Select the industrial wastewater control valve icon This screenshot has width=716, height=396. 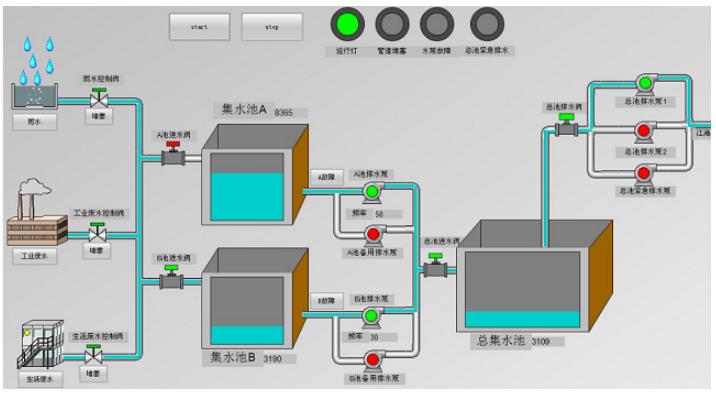(x=97, y=232)
